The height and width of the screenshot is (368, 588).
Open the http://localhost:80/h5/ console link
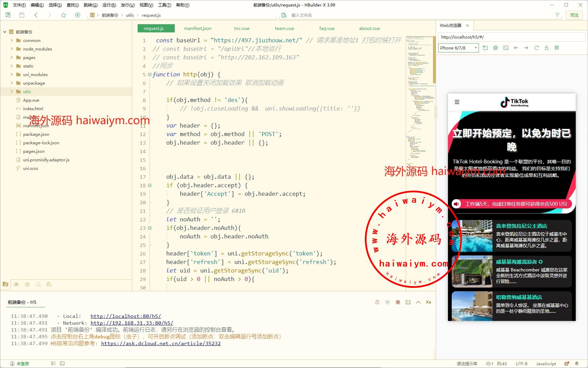point(126,316)
